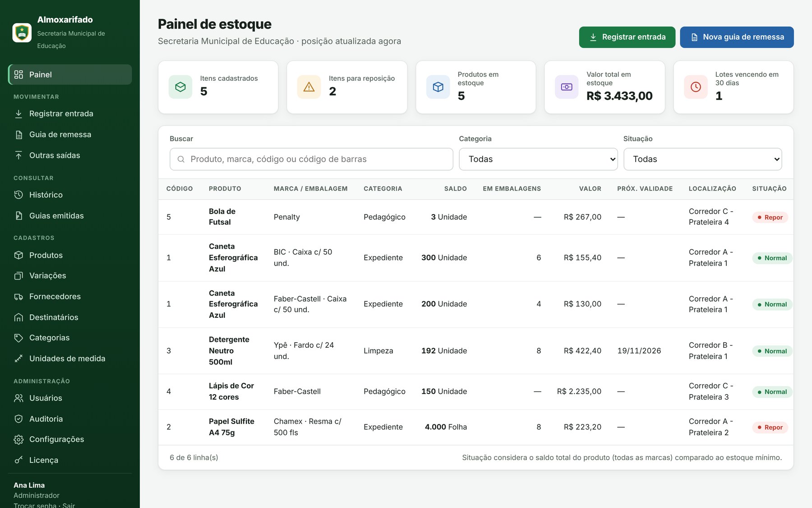The width and height of the screenshot is (812, 508).
Task: Click the Destinatários building icon
Action: pyautogui.click(x=18, y=317)
